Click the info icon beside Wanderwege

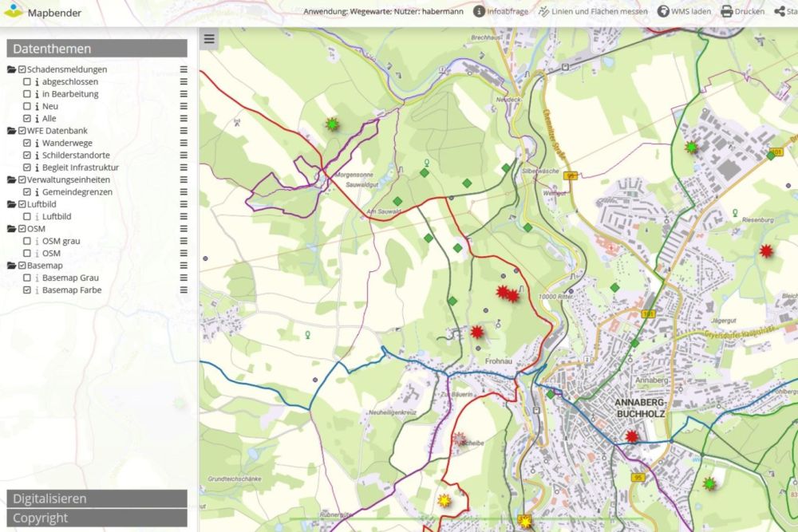coord(37,143)
